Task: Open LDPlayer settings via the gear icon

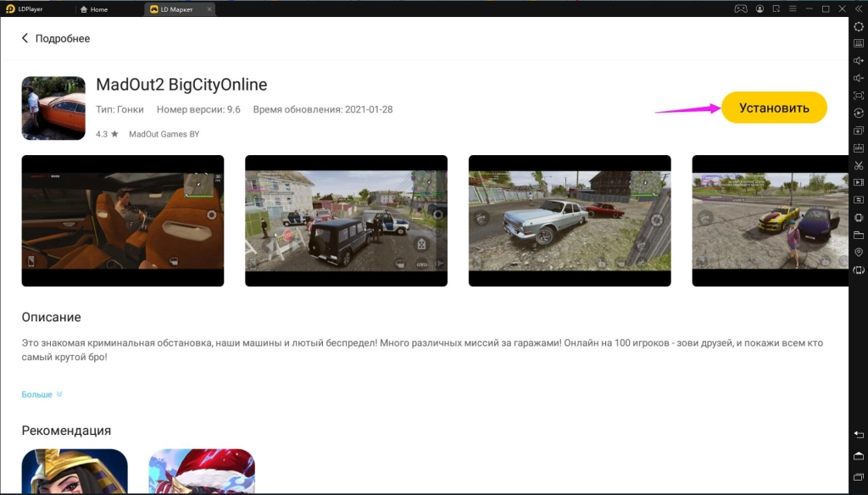Action: coord(858,28)
